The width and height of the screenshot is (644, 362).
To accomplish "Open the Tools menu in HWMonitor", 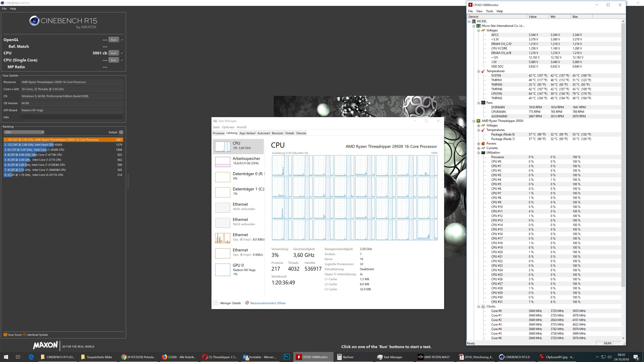I will coord(489,11).
